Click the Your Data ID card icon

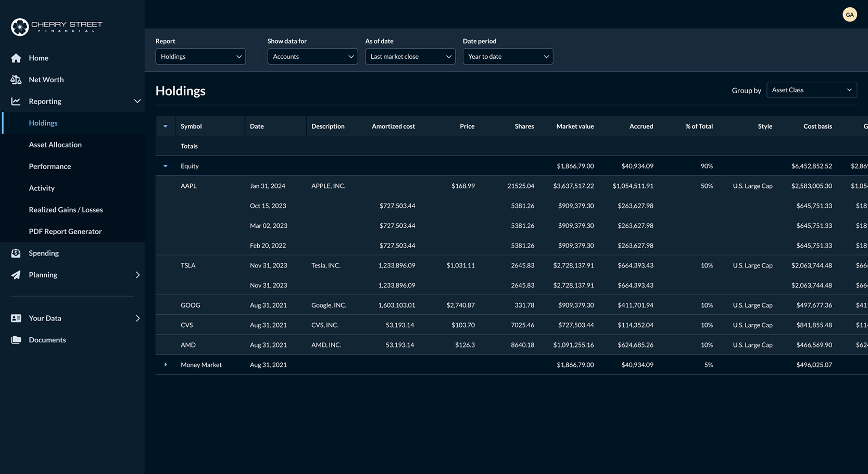(16, 318)
